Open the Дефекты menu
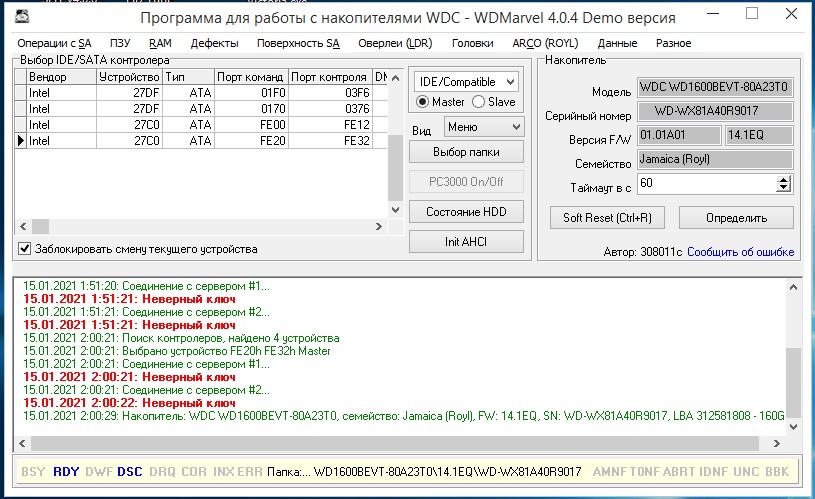 [214, 43]
